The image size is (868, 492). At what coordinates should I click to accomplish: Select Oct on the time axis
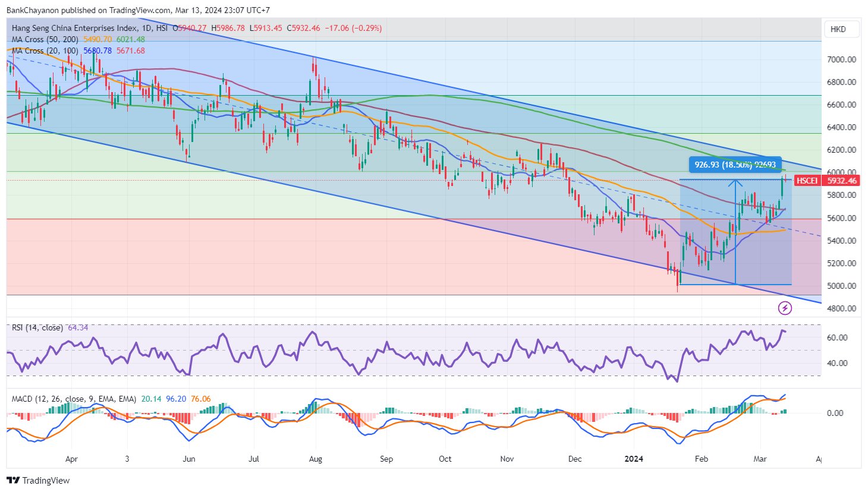click(x=445, y=459)
